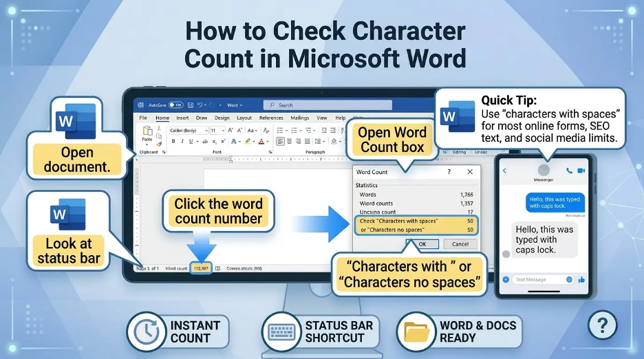Open the Font group dialog launcher

pyautogui.click(x=270, y=152)
